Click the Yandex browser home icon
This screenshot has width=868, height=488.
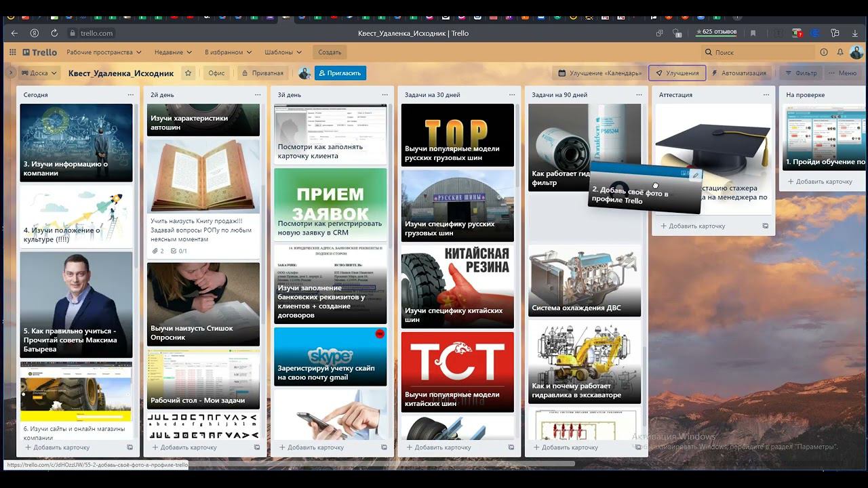(35, 33)
